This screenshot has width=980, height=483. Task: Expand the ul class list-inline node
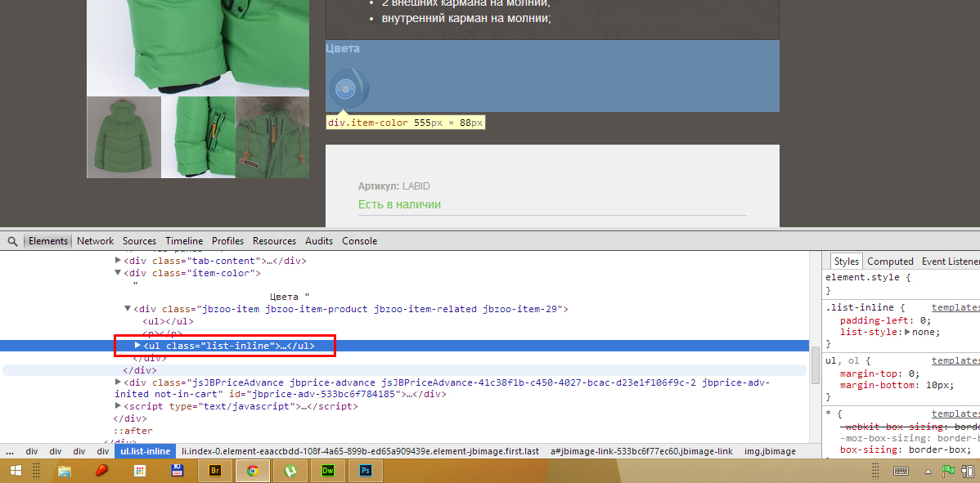[x=138, y=345]
